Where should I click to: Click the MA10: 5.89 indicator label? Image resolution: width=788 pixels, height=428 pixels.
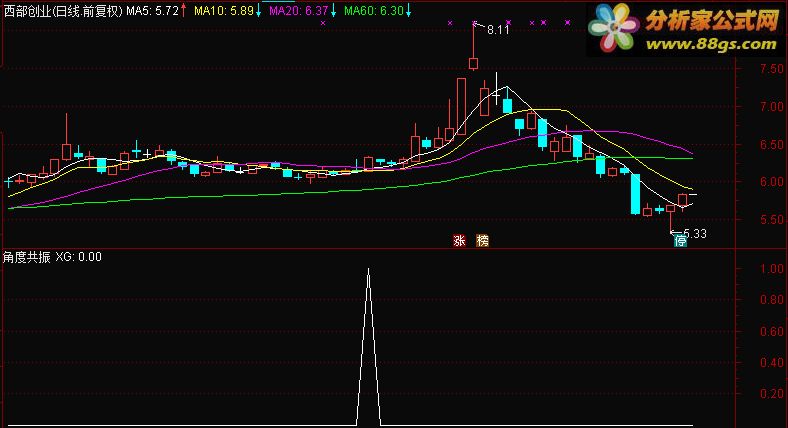click(224, 11)
